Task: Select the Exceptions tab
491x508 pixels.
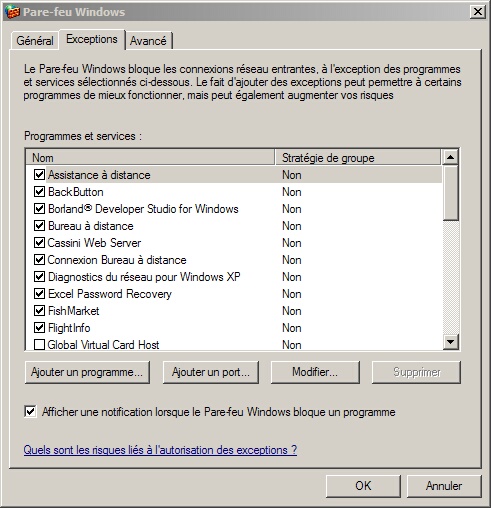Action: point(92,39)
